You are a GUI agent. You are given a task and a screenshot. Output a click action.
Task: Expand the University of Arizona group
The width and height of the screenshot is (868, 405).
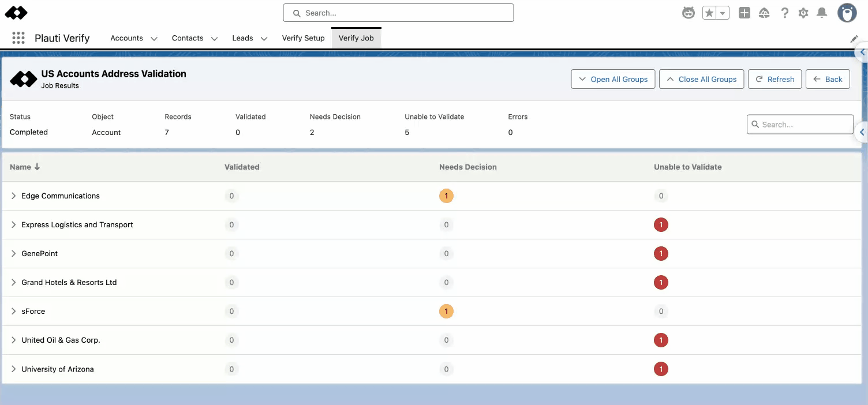[14, 369]
